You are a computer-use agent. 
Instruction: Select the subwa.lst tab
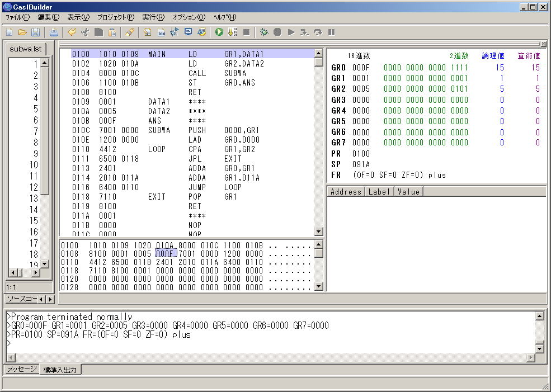[26, 49]
